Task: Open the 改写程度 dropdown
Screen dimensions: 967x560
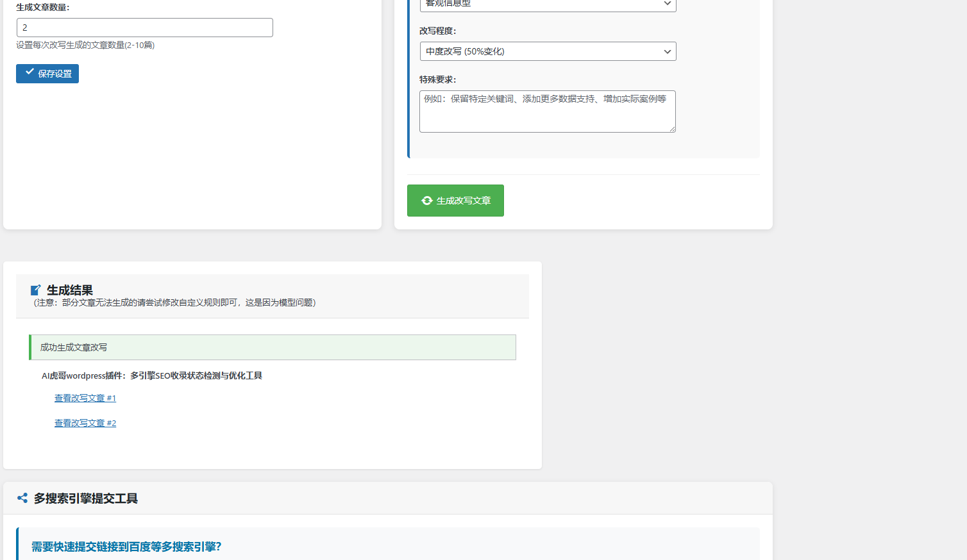Action: (x=548, y=51)
